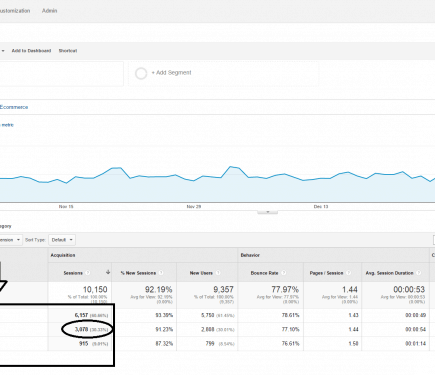Image resolution: width=435 pixels, height=375 pixels.
Task: Select the Ecommerce link
Action: coord(14,107)
